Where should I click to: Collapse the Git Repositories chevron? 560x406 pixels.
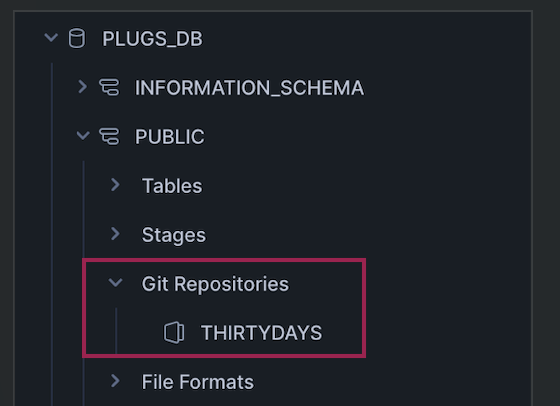click(x=115, y=283)
